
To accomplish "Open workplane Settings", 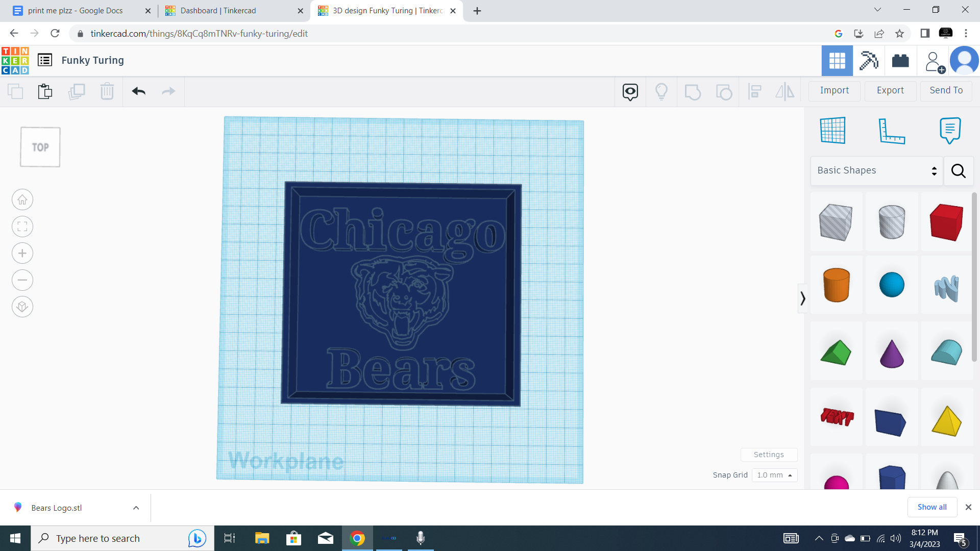I will (x=769, y=455).
